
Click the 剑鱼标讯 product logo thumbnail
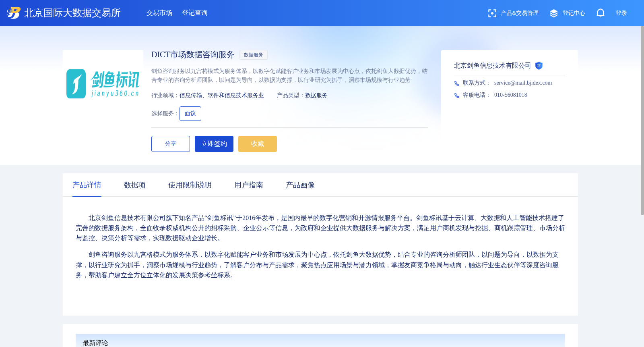pyautogui.click(x=103, y=84)
